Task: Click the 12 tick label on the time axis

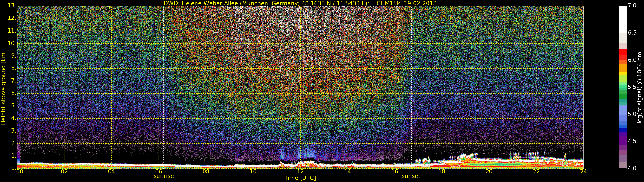Action: coord(300,172)
